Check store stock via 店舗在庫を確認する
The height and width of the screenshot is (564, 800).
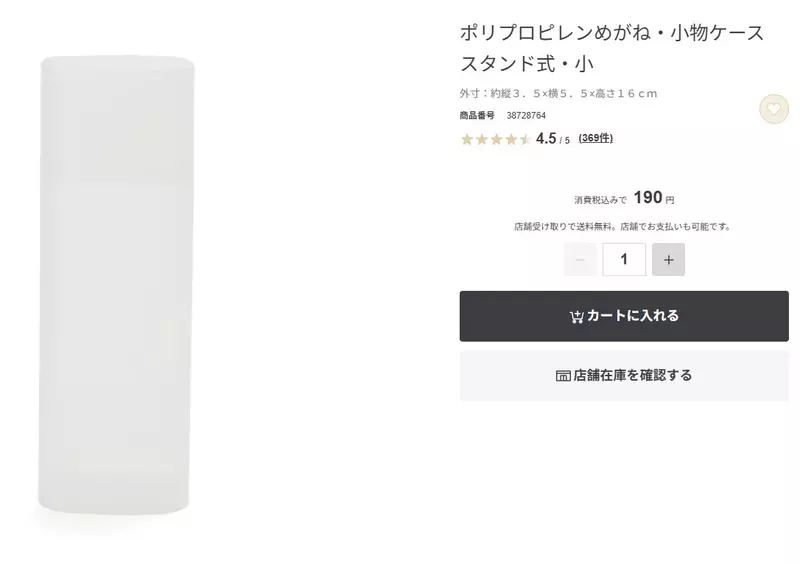point(624,376)
